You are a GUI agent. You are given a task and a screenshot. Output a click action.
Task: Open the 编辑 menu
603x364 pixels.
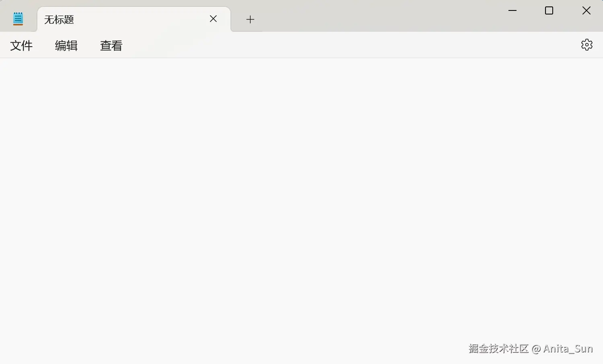pyautogui.click(x=66, y=45)
